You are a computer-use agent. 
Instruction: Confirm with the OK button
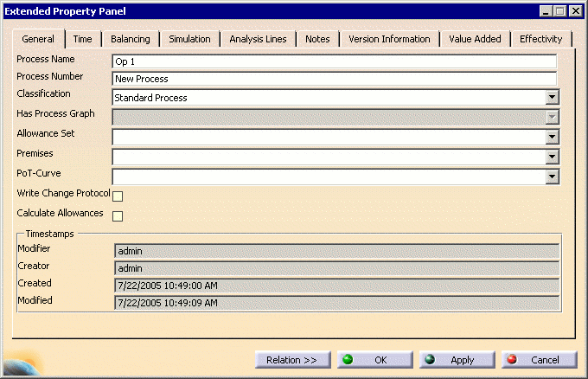pyautogui.click(x=375, y=360)
